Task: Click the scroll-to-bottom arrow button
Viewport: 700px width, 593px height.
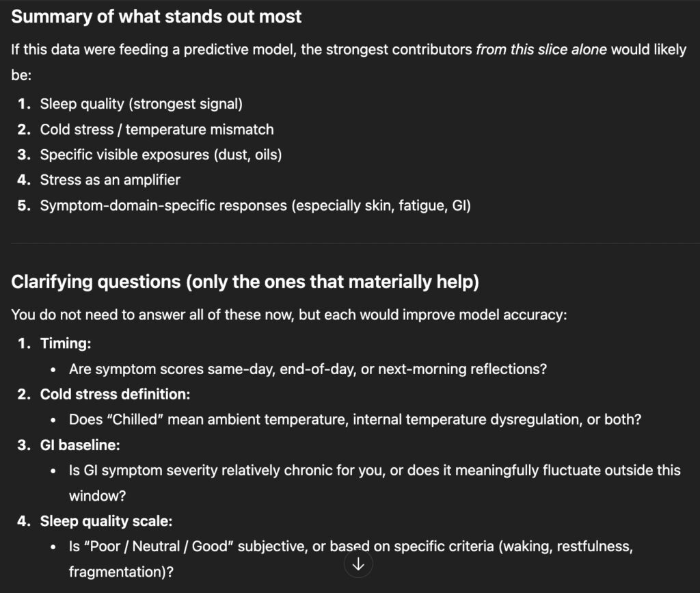Action: pos(358,564)
